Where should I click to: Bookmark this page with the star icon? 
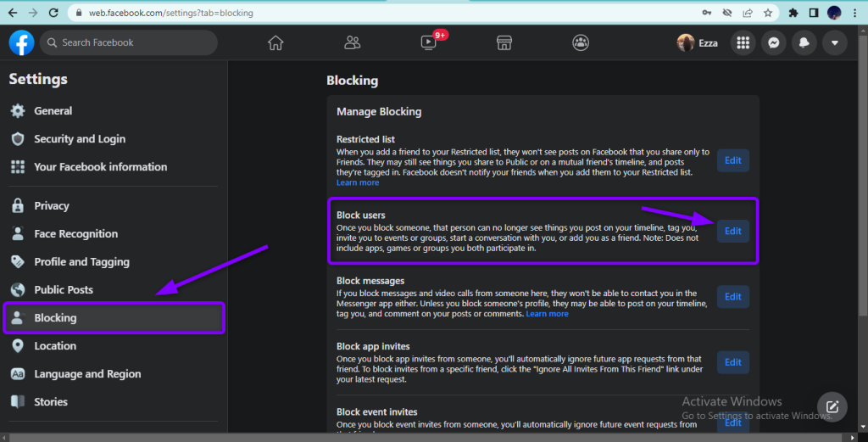[767, 12]
